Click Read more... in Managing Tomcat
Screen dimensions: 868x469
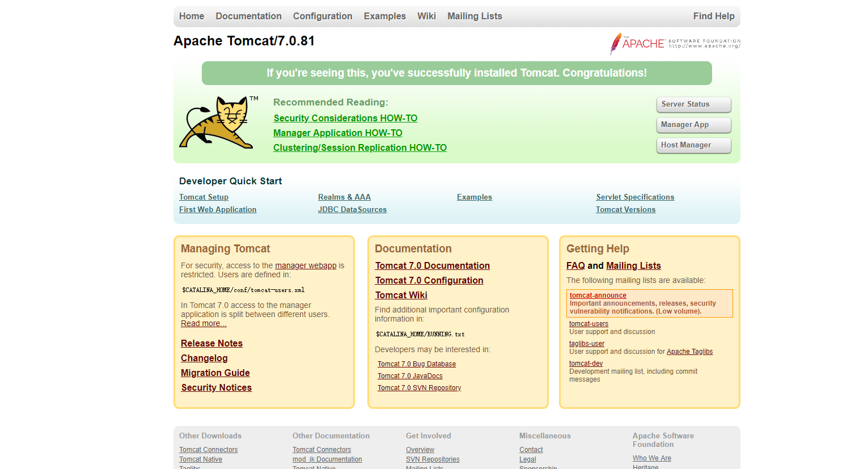(204, 323)
